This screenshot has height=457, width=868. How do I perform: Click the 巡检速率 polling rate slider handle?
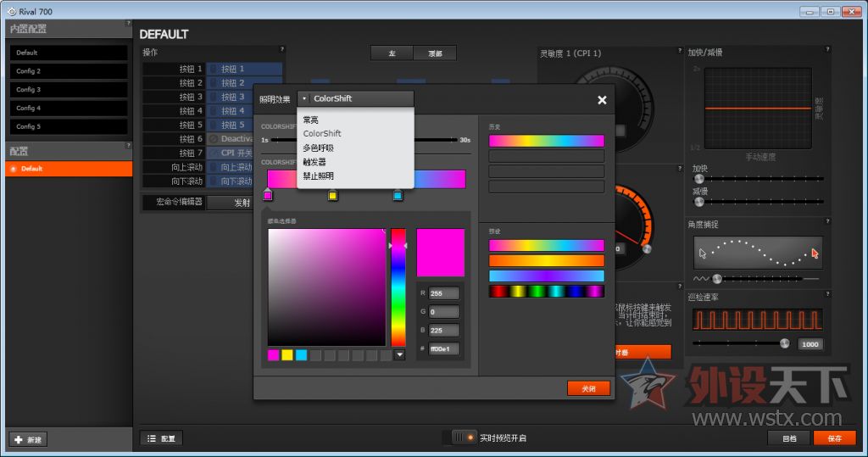784,343
